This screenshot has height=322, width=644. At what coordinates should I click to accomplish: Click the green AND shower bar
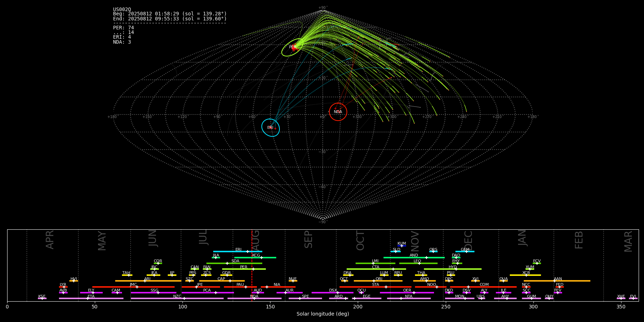point(414,257)
